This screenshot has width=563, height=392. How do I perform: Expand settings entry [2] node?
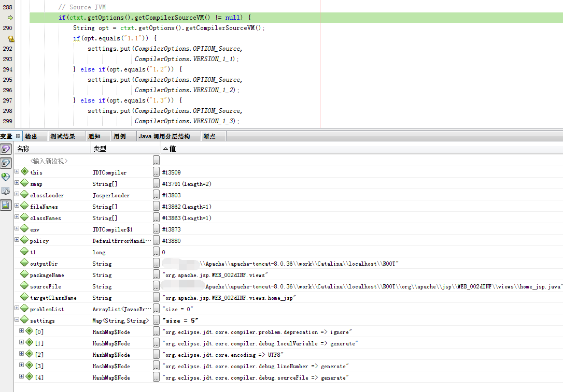coord(22,354)
